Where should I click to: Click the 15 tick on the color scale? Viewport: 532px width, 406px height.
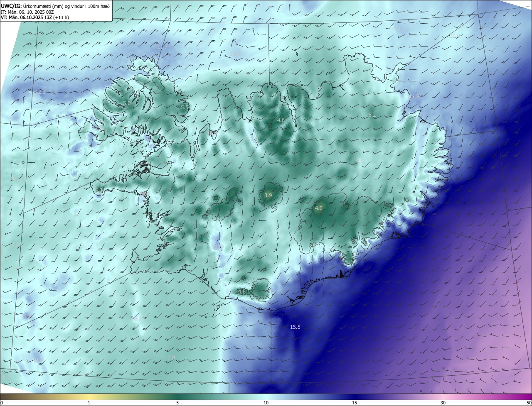355,403
